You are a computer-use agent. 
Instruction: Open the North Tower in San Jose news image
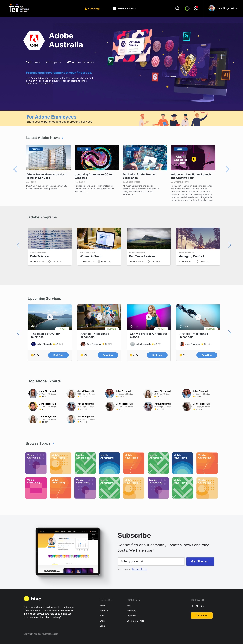pos(48,158)
